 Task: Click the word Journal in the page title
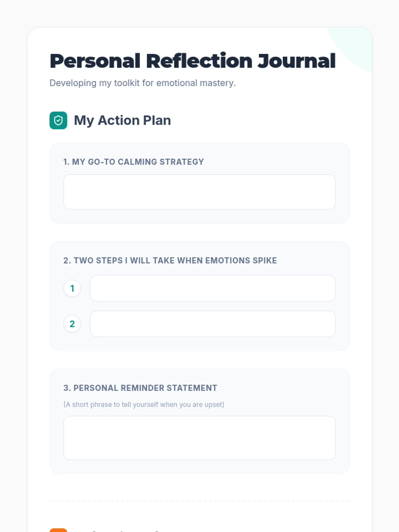pyautogui.click(x=296, y=61)
